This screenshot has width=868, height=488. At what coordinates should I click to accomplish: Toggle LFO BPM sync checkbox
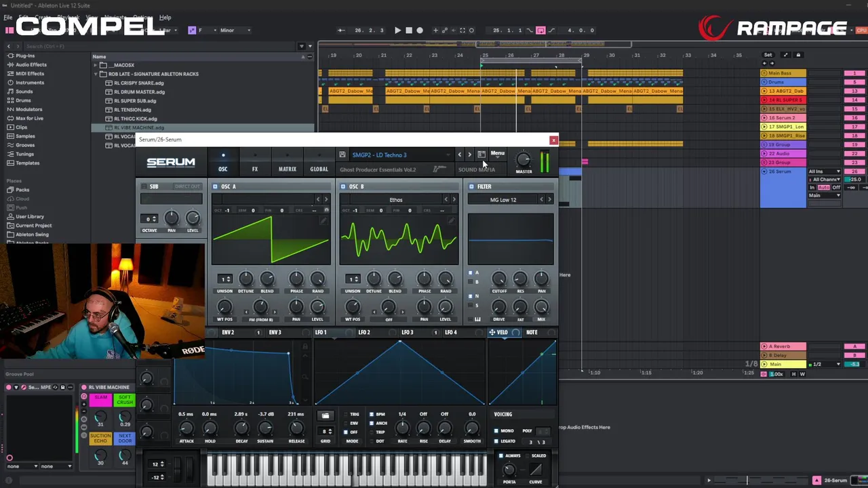(372, 414)
